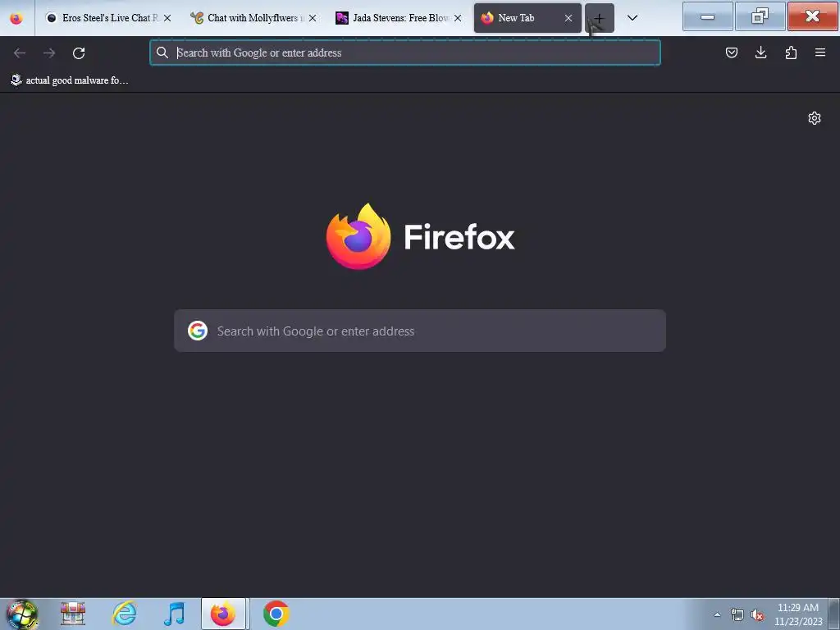The height and width of the screenshot is (630, 840).
Task: Close the New Tab tab
Action: (x=568, y=18)
